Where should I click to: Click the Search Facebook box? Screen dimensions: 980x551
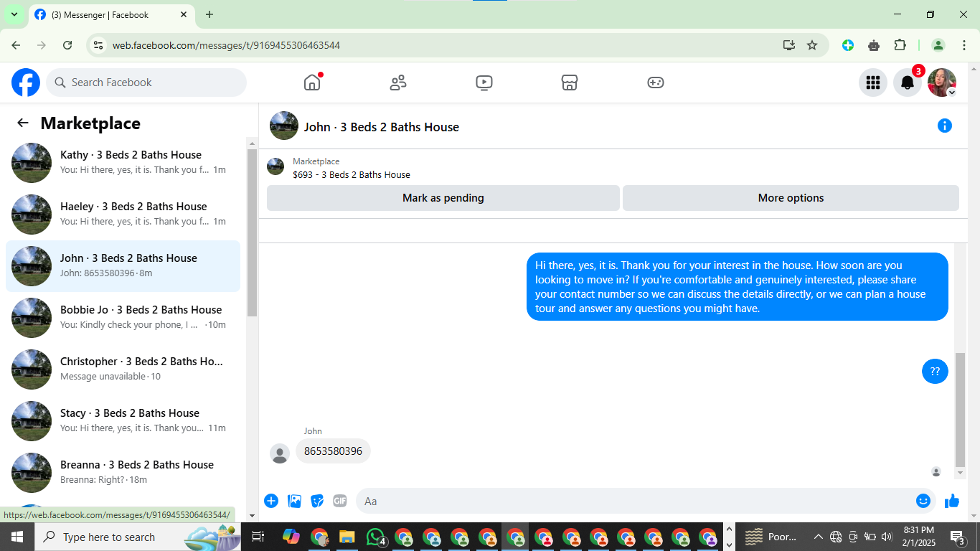[146, 83]
